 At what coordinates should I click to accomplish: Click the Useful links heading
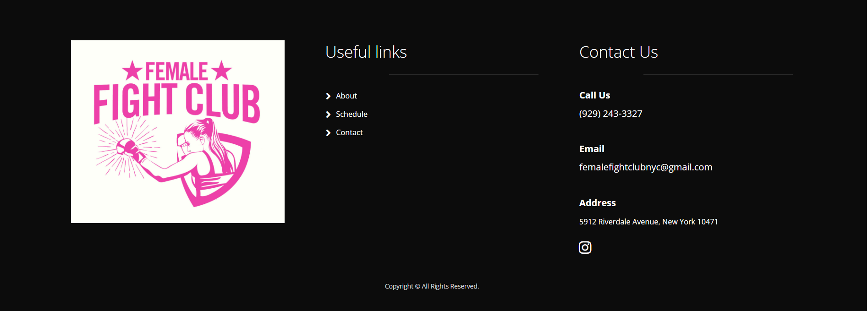click(366, 52)
